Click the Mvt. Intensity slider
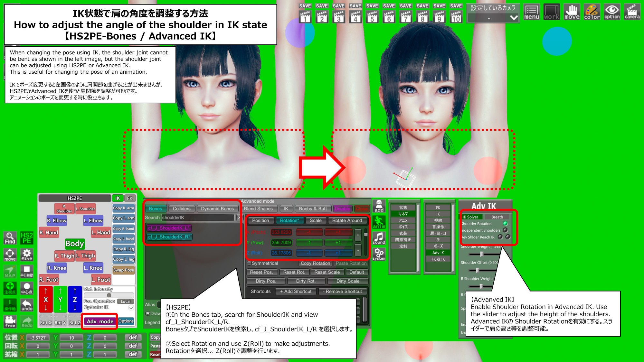 (x=109, y=295)
